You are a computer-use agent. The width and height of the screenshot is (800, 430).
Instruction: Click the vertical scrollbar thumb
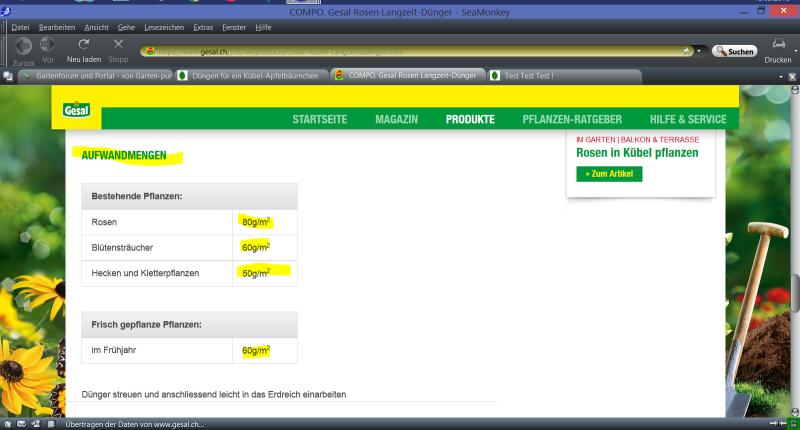click(795, 293)
